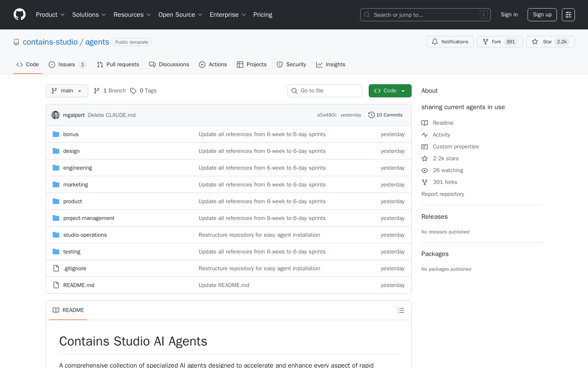Click inside the Go to file search box

click(325, 90)
